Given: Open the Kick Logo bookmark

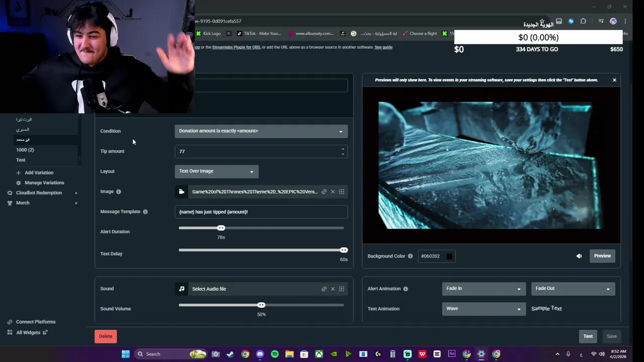Looking at the screenshot, I should 208,34.
